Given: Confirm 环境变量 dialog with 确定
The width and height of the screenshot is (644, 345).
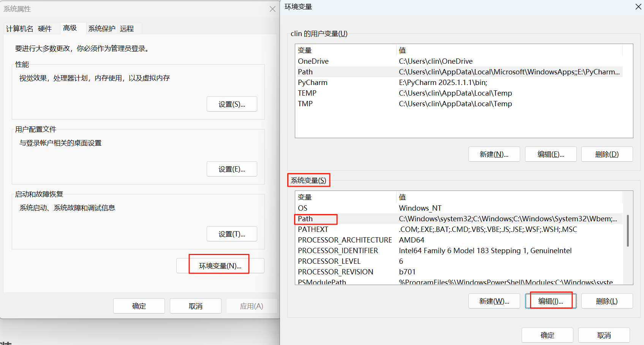Looking at the screenshot, I should pyautogui.click(x=547, y=335).
